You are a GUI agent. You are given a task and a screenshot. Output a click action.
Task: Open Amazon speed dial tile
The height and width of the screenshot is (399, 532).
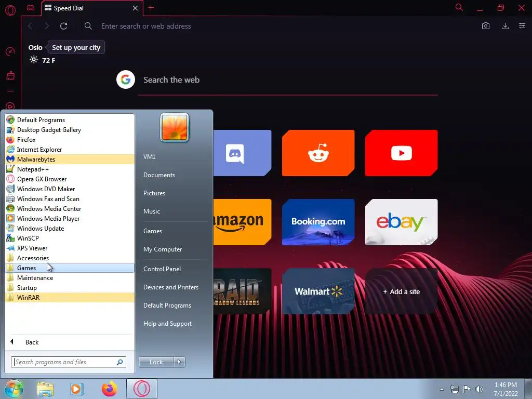(x=242, y=222)
